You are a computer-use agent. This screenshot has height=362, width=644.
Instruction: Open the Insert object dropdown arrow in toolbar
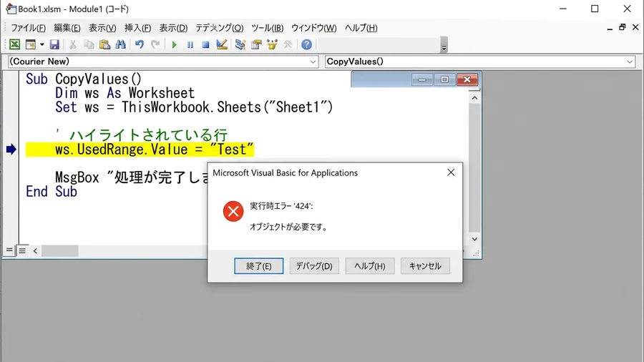(x=42, y=44)
